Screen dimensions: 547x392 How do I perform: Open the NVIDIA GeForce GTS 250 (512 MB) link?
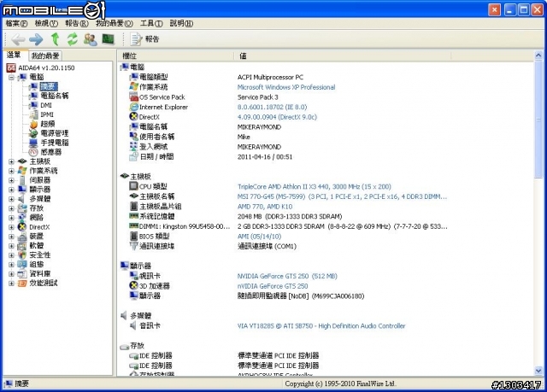coord(287,277)
